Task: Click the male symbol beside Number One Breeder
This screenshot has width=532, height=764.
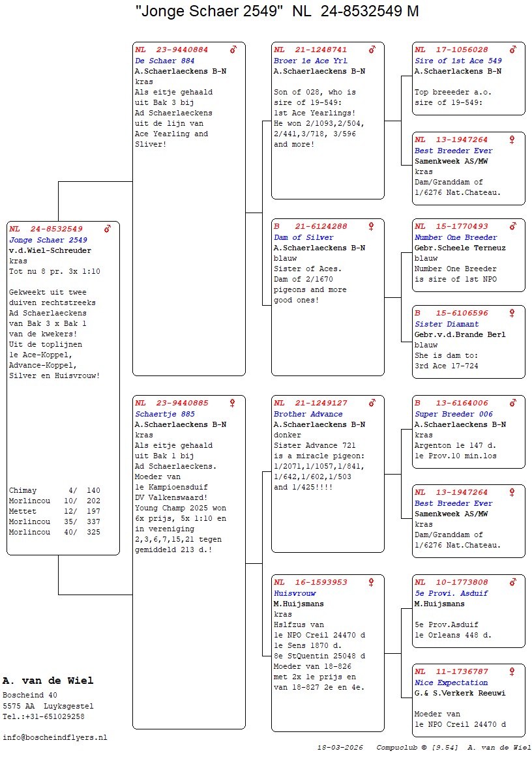Action: click(x=513, y=226)
